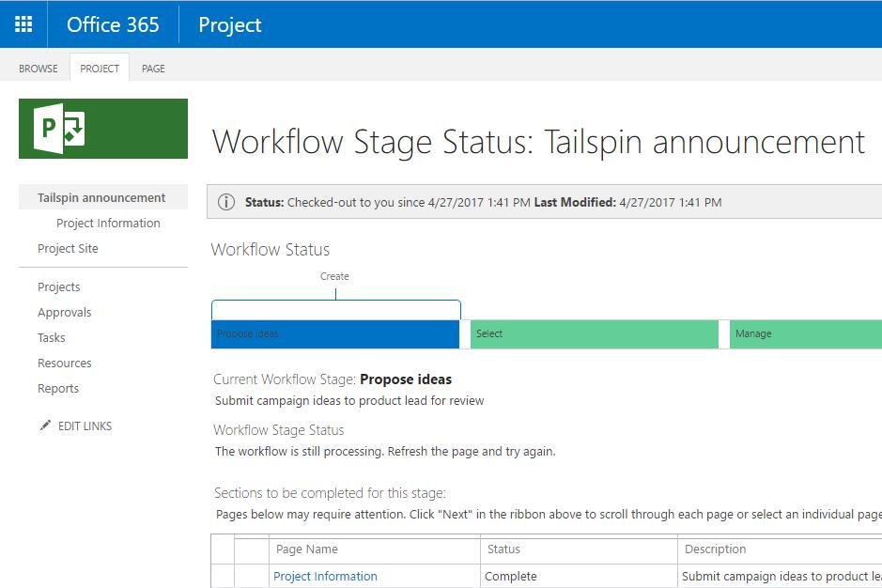Click the green Manage stage bar
Screen dimensions: 882x588
click(x=806, y=334)
